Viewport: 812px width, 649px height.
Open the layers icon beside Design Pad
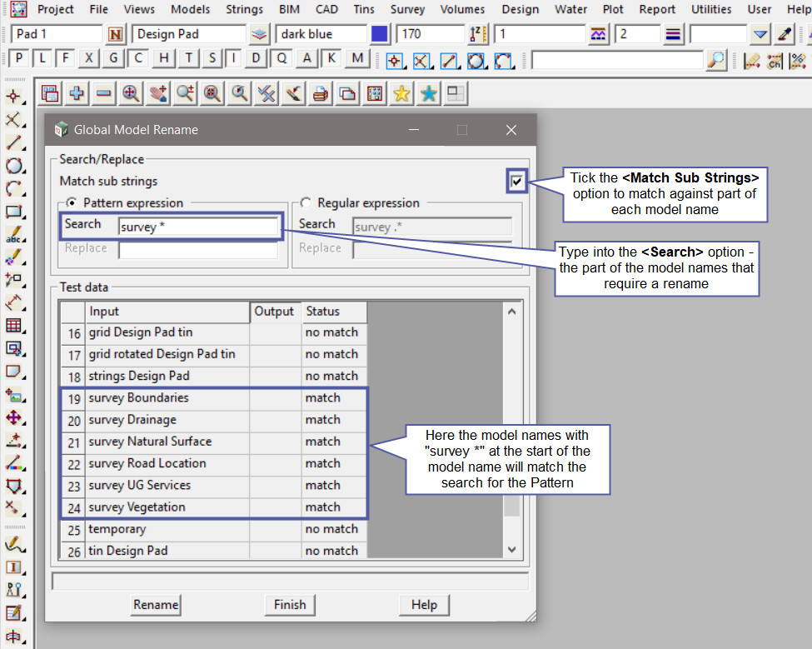260,35
